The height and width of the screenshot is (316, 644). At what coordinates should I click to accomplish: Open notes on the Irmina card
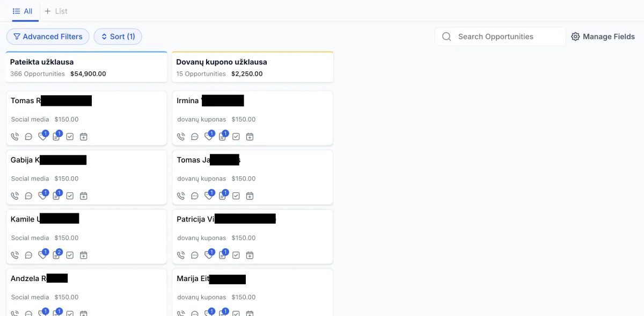click(223, 136)
